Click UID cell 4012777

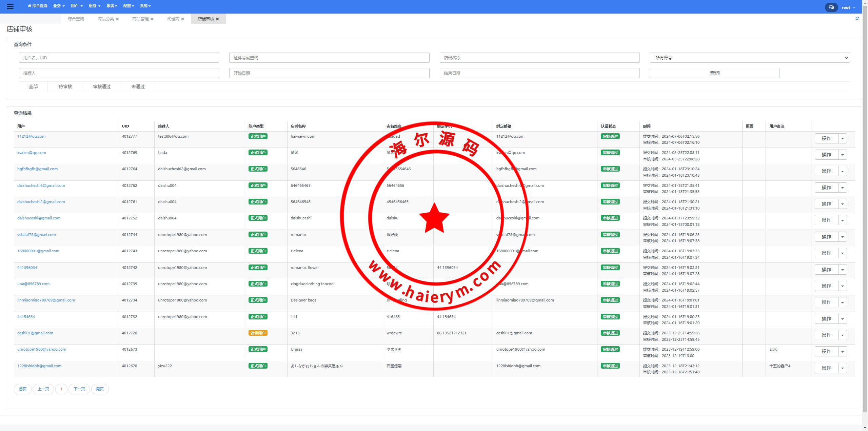click(x=129, y=136)
